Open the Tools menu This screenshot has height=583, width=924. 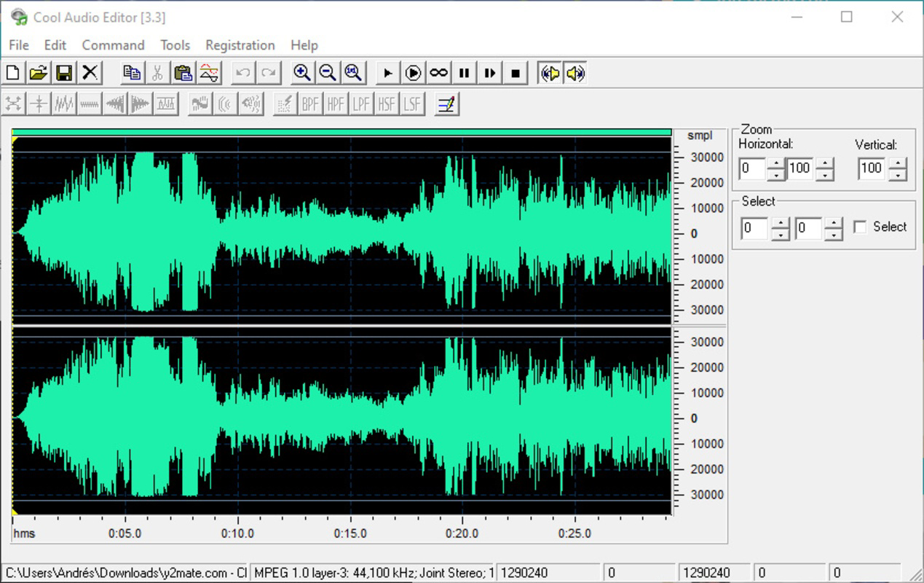pos(175,45)
